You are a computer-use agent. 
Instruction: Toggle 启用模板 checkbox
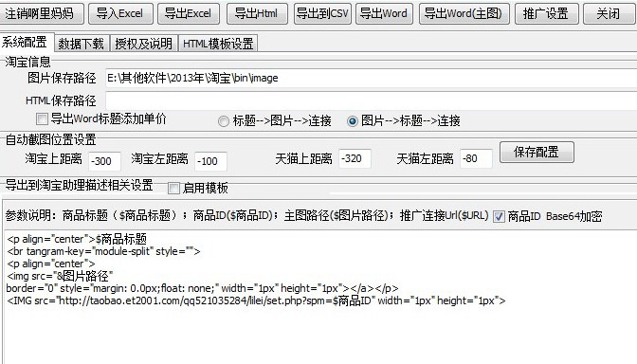pyautogui.click(x=173, y=188)
